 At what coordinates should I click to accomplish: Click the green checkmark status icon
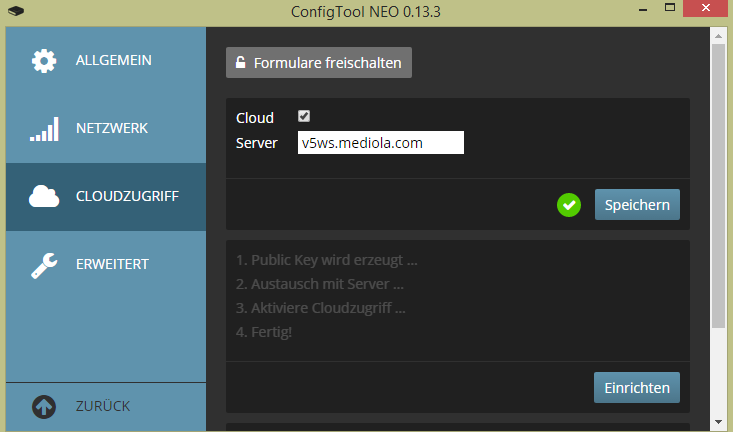(569, 205)
